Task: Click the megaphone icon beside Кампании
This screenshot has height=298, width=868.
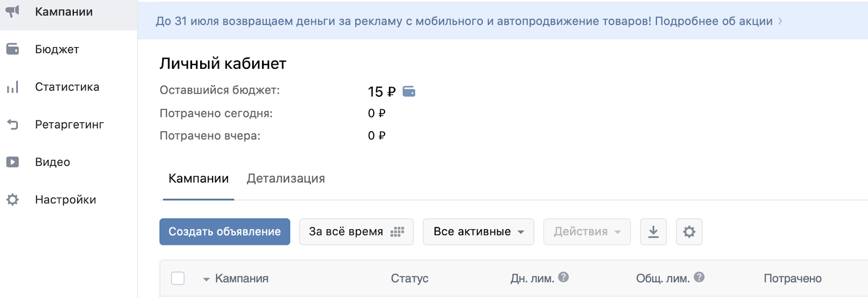Action: [12, 11]
